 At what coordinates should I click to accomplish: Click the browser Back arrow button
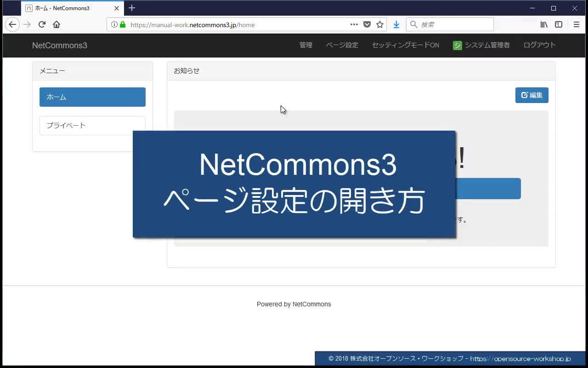12,24
